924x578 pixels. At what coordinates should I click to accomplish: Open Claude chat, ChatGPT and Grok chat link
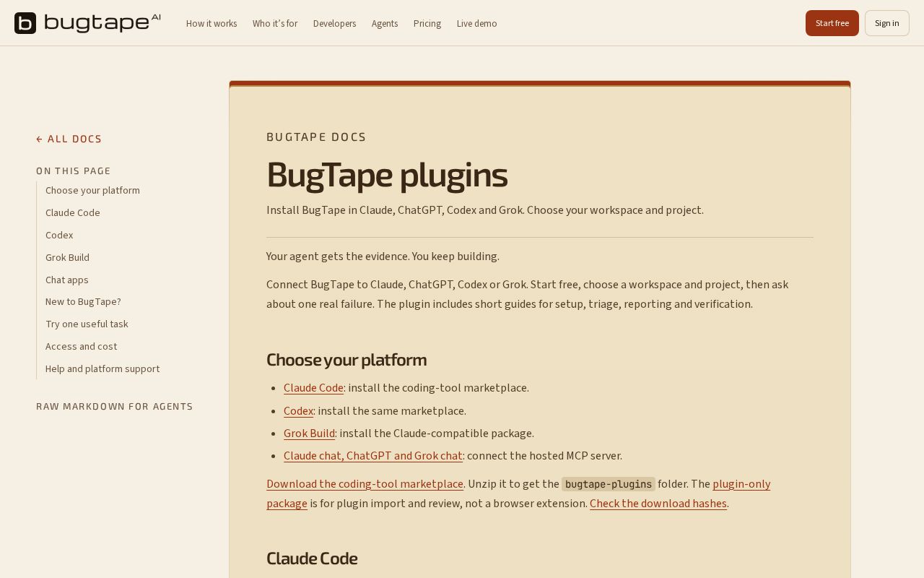tap(373, 456)
